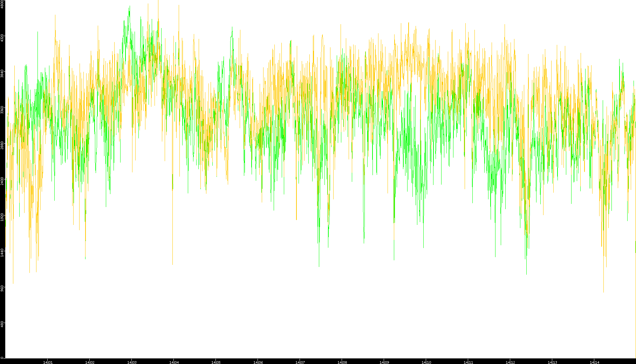Select the 14:14 time axis label
This screenshot has height=364, width=636.
coord(594,362)
